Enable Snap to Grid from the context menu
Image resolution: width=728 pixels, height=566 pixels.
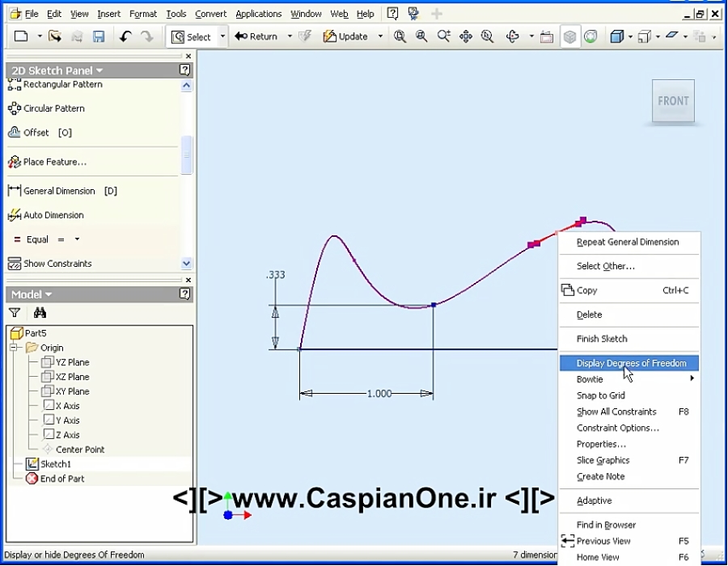pyautogui.click(x=600, y=395)
